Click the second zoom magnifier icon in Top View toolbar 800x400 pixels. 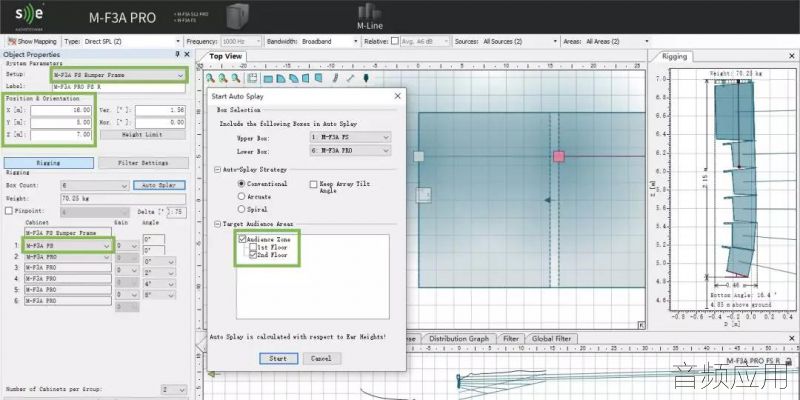pos(223,78)
